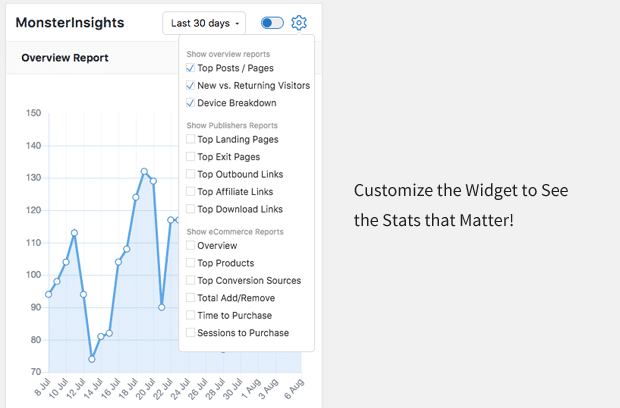Screen dimensions: 620x408
Task: Open the Last 30 days dropdown
Action: pyautogui.click(x=204, y=23)
